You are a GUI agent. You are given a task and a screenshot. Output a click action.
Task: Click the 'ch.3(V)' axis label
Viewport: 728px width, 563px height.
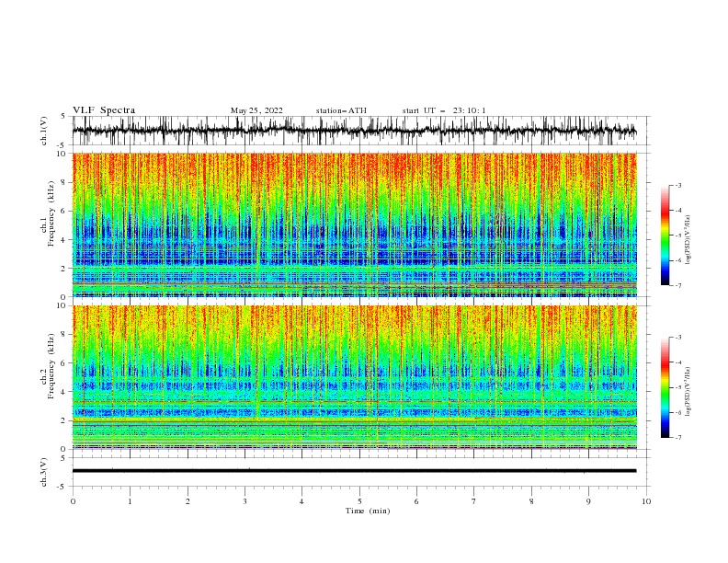pos(44,472)
